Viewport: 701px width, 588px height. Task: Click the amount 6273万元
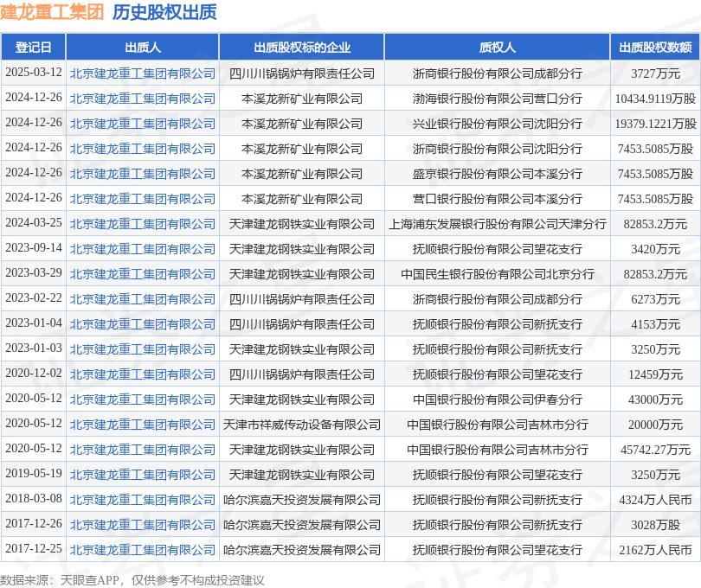655,299
